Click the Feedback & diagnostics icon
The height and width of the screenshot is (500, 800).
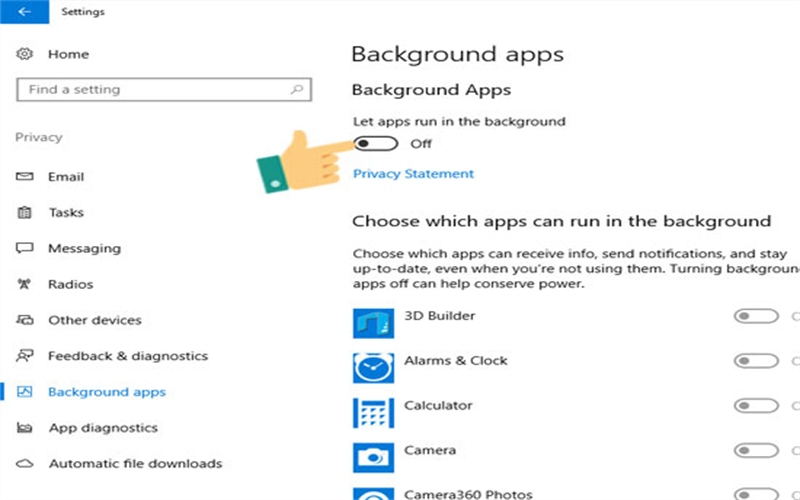(x=24, y=356)
